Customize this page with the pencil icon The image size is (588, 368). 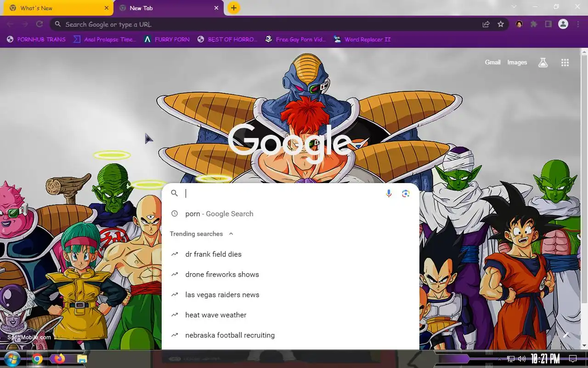click(x=566, y=335)
